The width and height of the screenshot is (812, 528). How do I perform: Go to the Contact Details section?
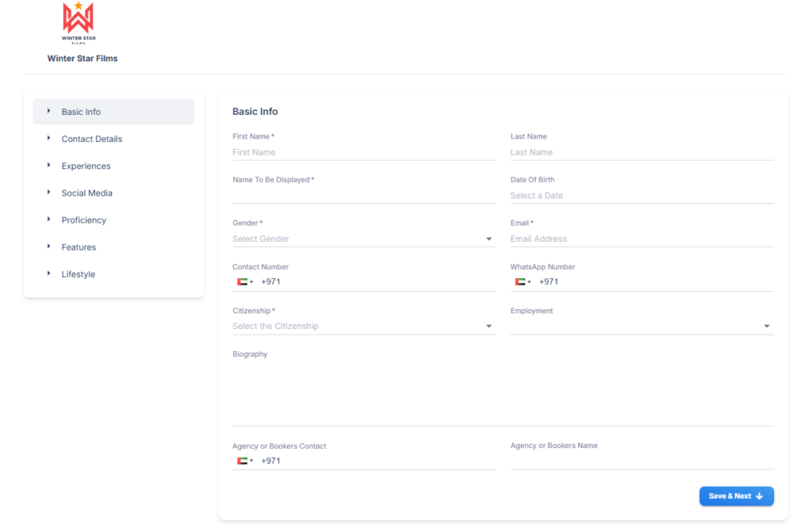click(x=92, y=139)
